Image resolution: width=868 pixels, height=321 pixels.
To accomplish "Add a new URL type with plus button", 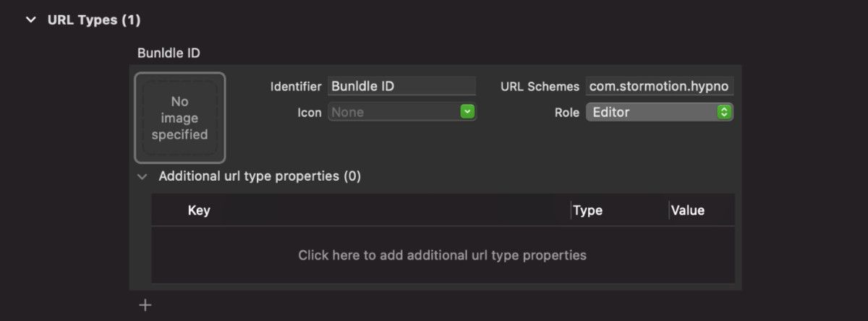I will pyautogui.click(x=145, y=305).
